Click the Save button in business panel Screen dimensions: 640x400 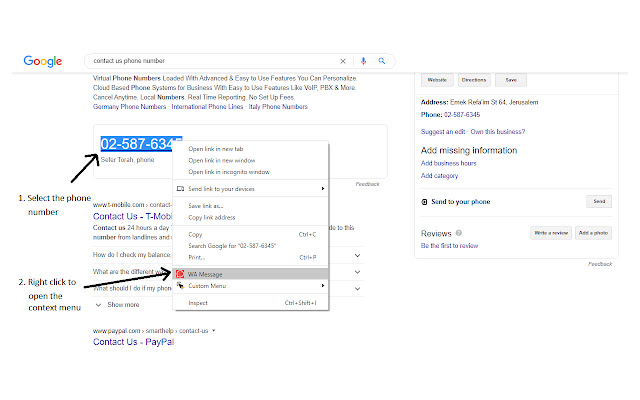coord(511,80)
